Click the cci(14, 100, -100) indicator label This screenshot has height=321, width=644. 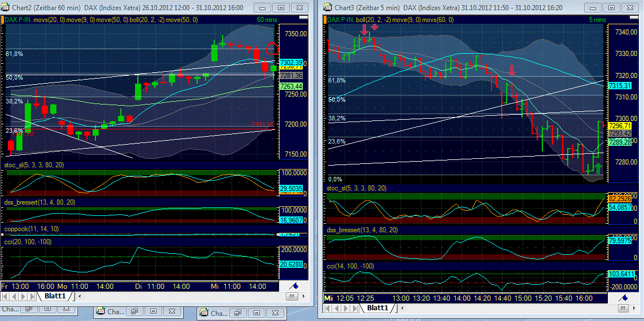click(x=350, y=266)
